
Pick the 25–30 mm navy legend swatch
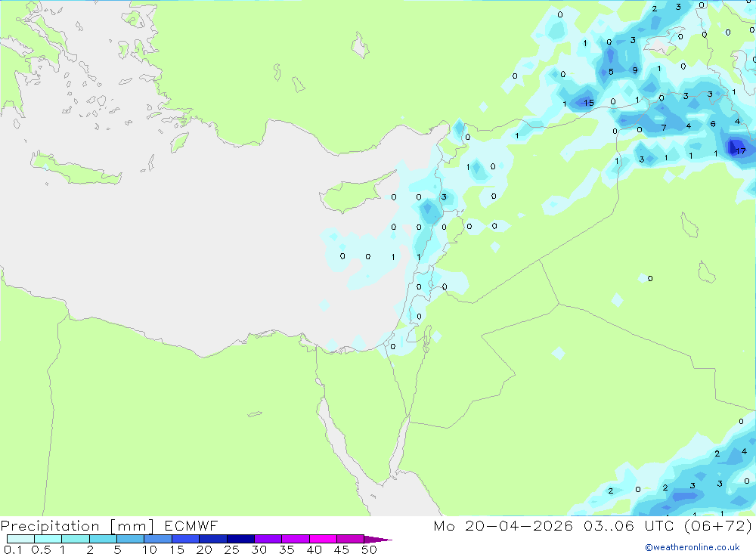[x=240, y=539]
